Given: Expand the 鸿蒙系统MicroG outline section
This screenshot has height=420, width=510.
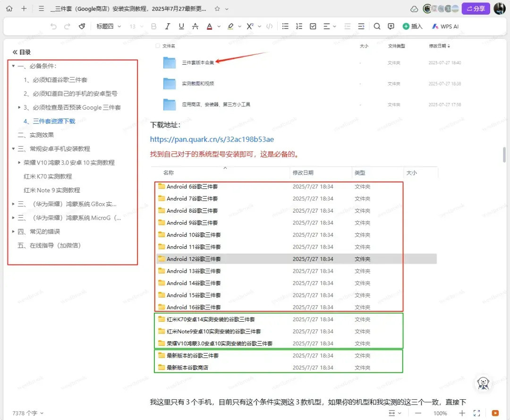Looking at the screenshot, I should (x=13, y=218).
